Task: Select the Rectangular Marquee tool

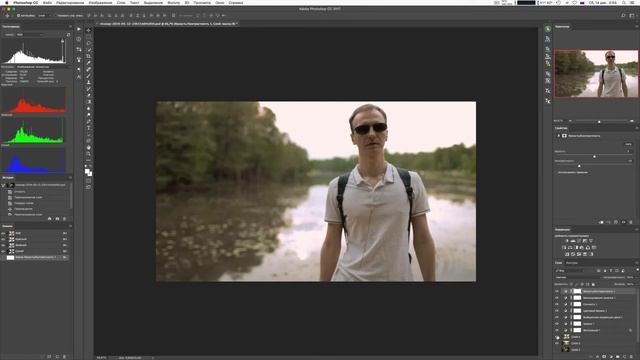Action: click(x=89, y=37)
